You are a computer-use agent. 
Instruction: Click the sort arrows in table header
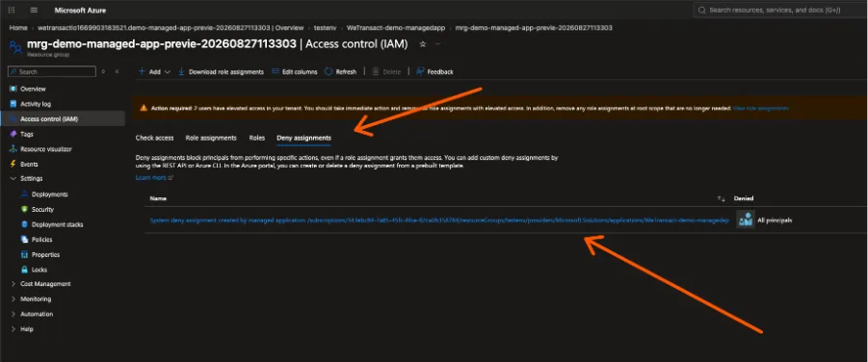click(721, 198)
